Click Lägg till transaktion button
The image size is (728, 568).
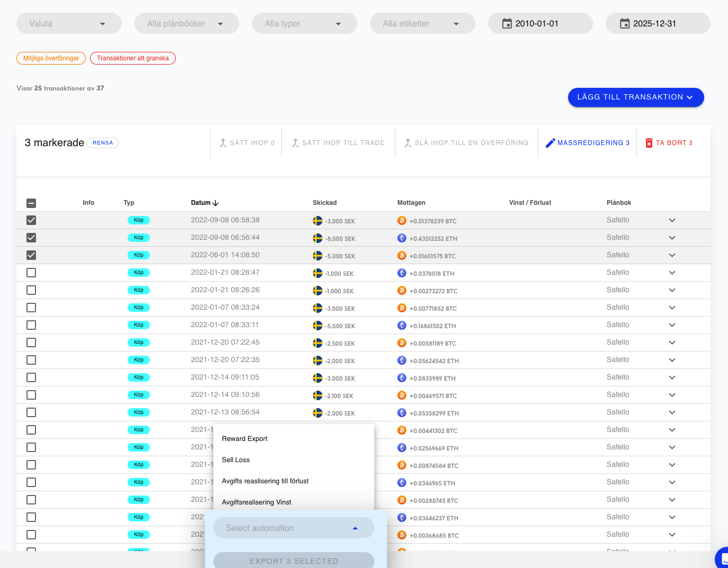[x=636, y=97]
